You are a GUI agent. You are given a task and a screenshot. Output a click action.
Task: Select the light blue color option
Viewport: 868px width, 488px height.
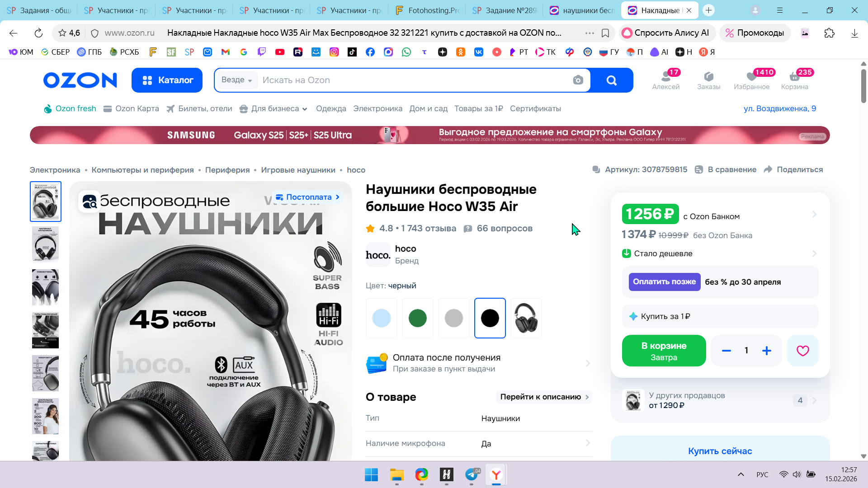[x=381, y=318]
